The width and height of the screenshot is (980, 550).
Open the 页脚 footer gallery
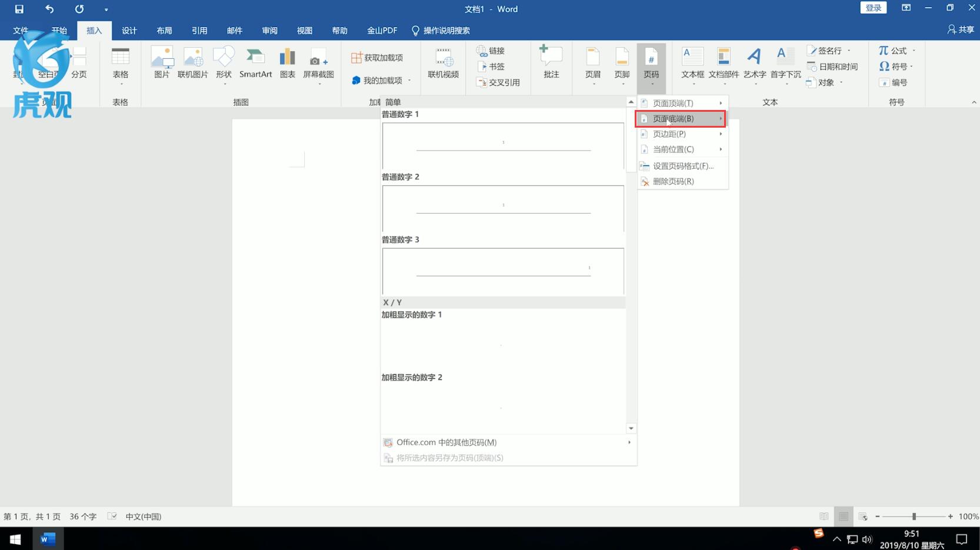622,66
